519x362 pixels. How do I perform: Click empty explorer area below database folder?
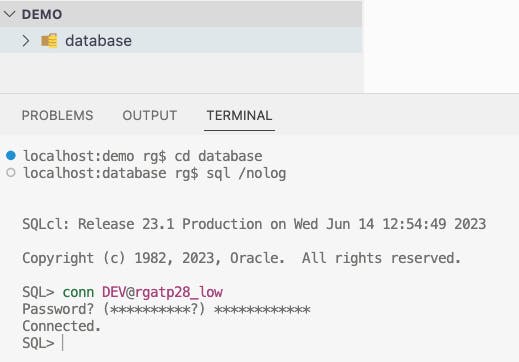click(181, 73)
